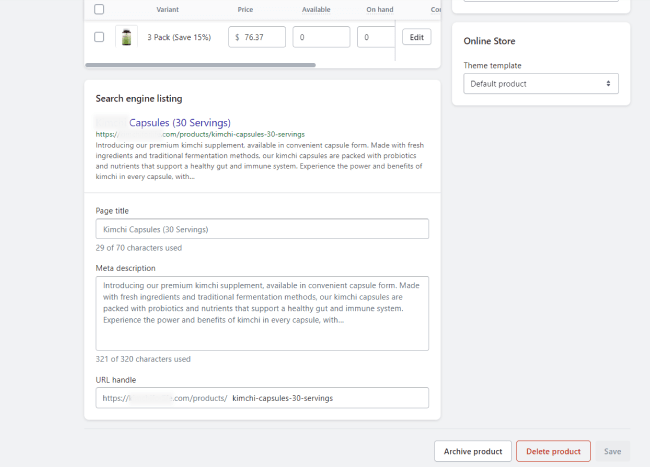Click the preview URL kimchi-capsules-30-servings
Screen dimensions: 650x467
point(200,134)
